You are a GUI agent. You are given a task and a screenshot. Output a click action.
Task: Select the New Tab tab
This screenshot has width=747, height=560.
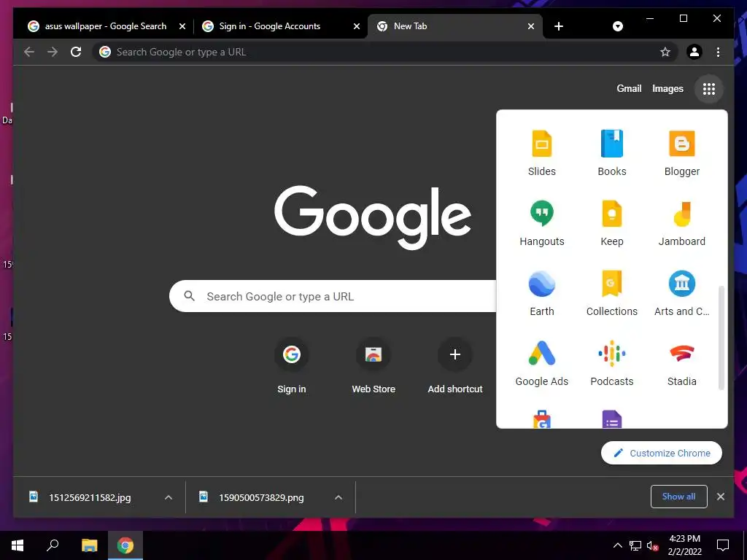(454, 26)
